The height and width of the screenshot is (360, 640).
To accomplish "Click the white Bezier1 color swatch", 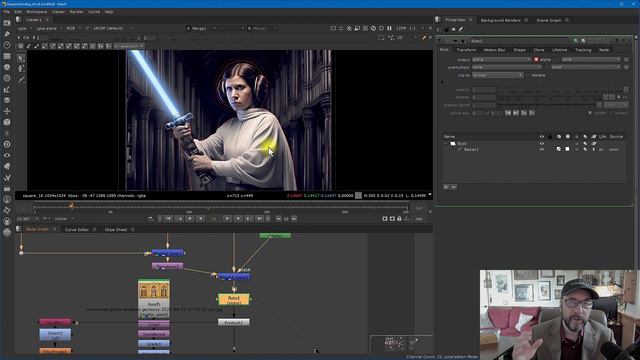I will (x=567, y=149).
